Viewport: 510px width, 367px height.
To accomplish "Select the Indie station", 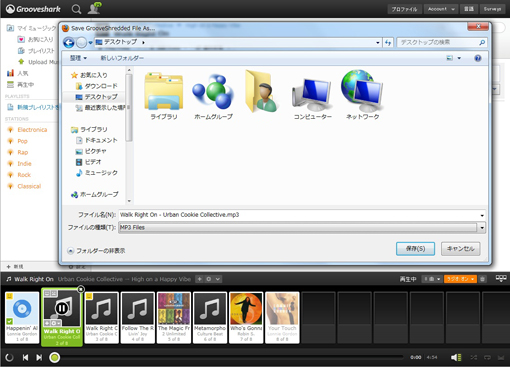I will point(24,164).
